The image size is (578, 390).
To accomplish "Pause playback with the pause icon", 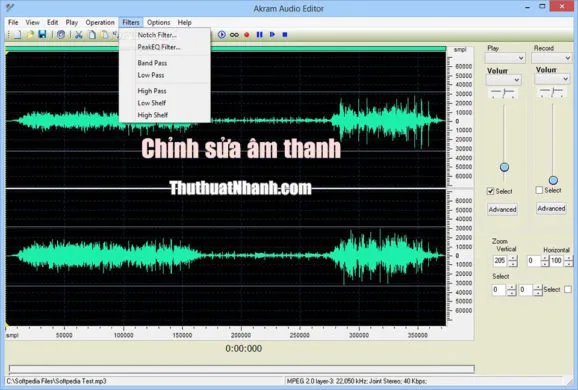I will point(260,35).
